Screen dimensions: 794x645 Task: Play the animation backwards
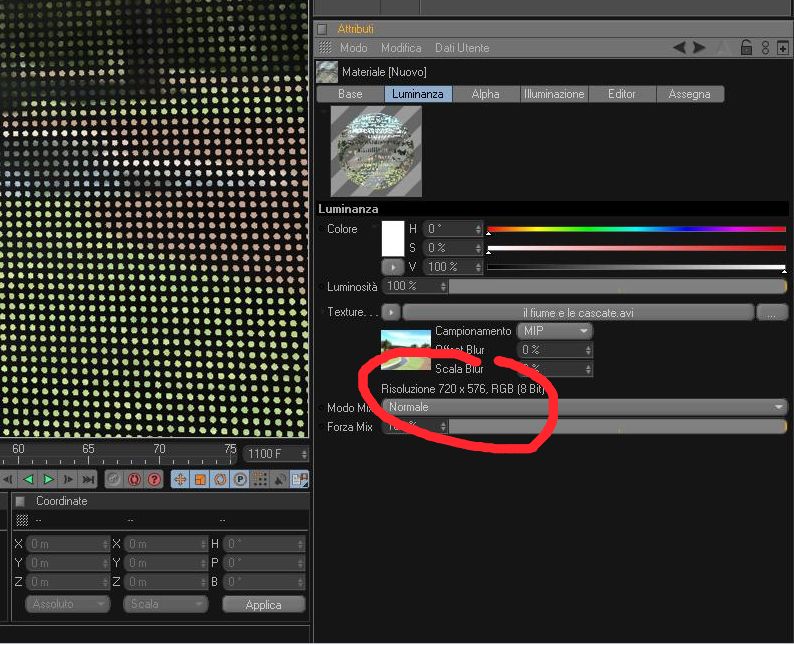tap(28, 479)
